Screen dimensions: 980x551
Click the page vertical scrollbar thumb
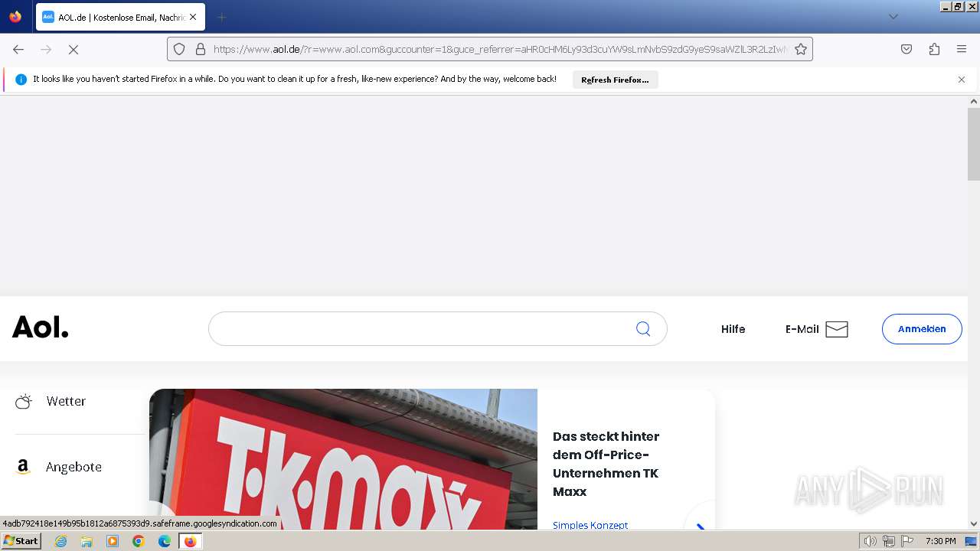coord(974,145)
